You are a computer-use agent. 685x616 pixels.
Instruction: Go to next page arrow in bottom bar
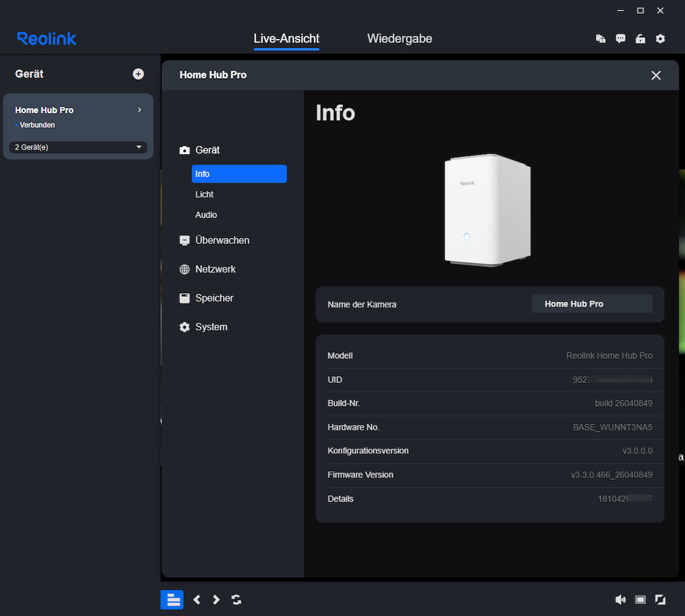pos(216,599)
